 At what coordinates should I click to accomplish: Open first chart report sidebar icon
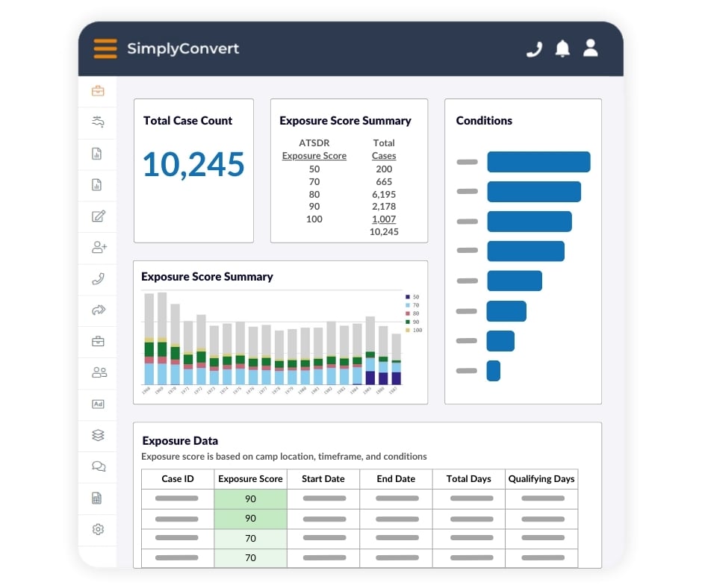[96, 154]
